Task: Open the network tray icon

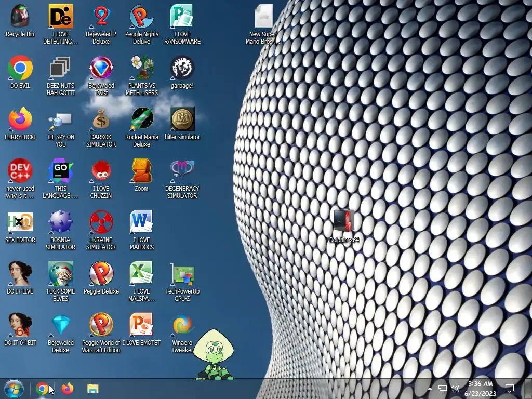Action: click(x=442, y=389)
